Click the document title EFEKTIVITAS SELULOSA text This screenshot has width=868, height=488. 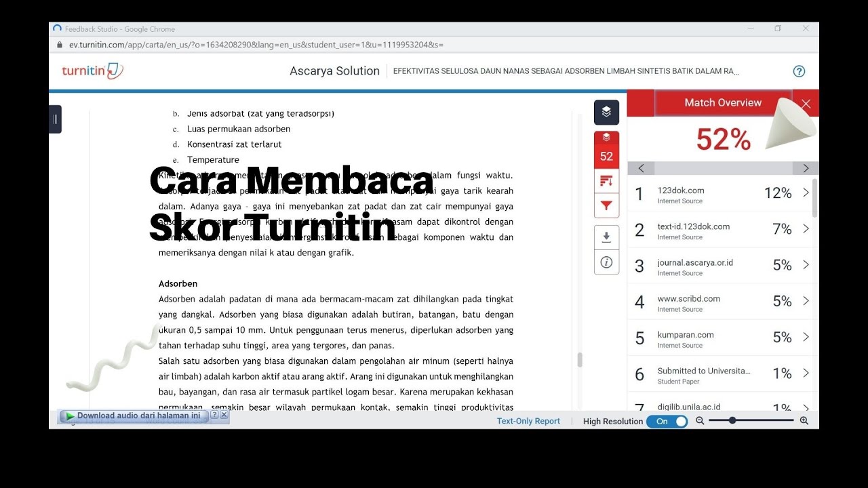click(x=566, y=71)
